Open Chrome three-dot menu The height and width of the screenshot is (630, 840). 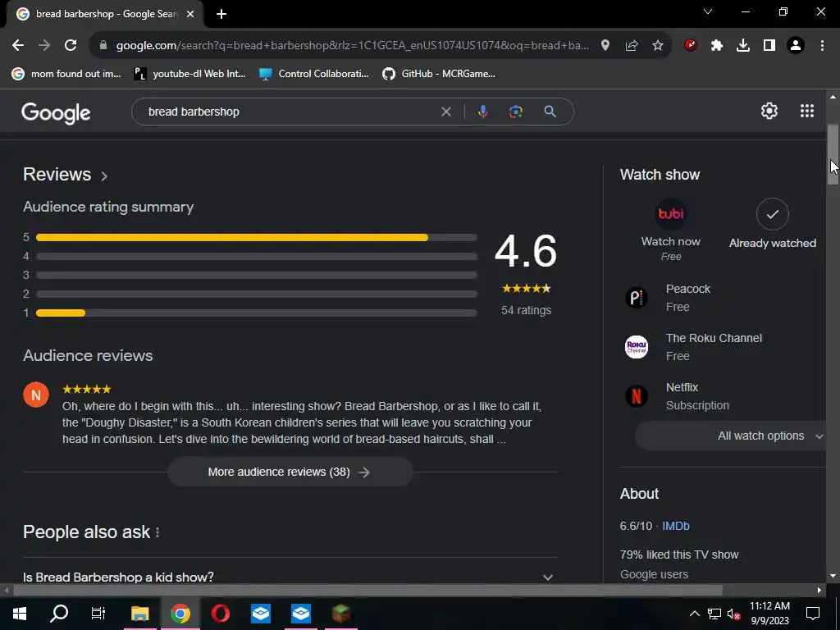coord(822,45)
